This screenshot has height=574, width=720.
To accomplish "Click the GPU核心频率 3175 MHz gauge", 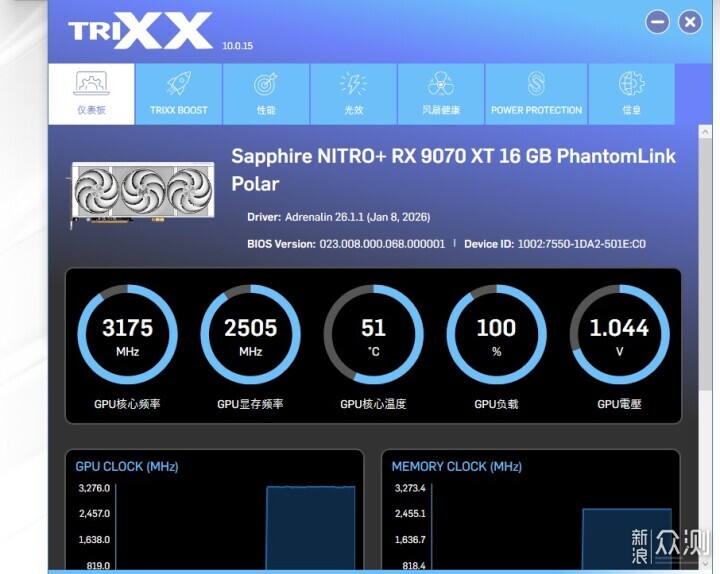I will pos(127,334).
